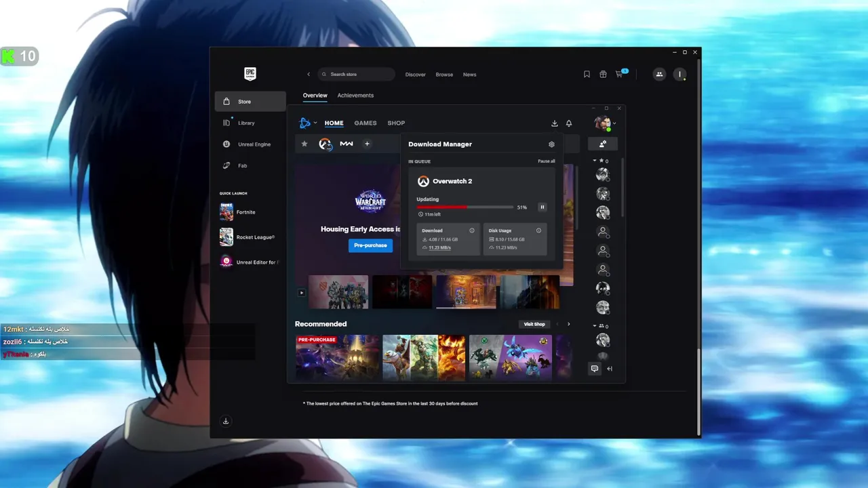Screen dimensions: 868x488
Task: Focus the Search store field
Action: [356, 75]
